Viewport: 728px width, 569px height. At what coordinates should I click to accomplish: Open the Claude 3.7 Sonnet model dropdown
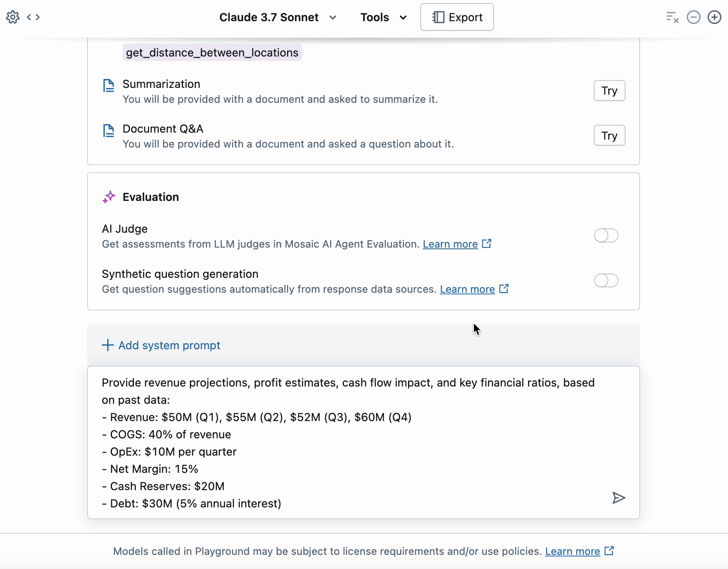click(278, 17)
